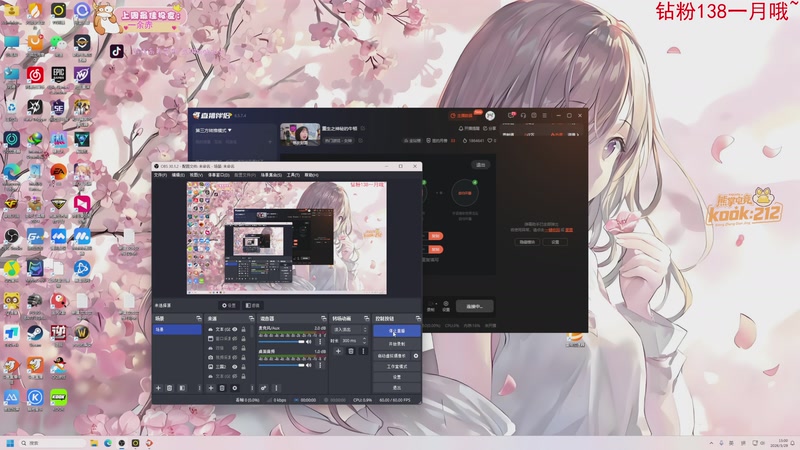Viewport: 800px width, 450px height.
Task: Toggle eye visibility of the video capture device source
Action: click(x=235, y=357)
